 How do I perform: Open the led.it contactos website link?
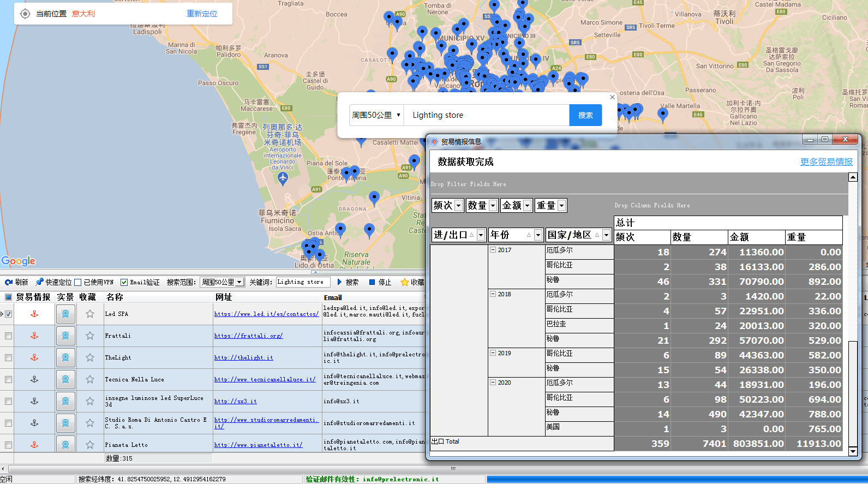tap(266, 314)
